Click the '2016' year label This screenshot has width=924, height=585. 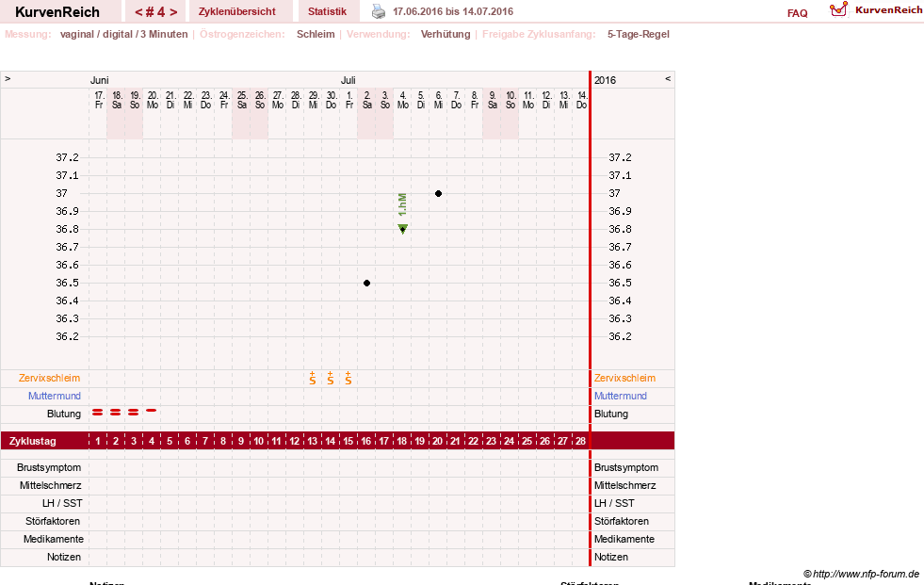(605, 80)
